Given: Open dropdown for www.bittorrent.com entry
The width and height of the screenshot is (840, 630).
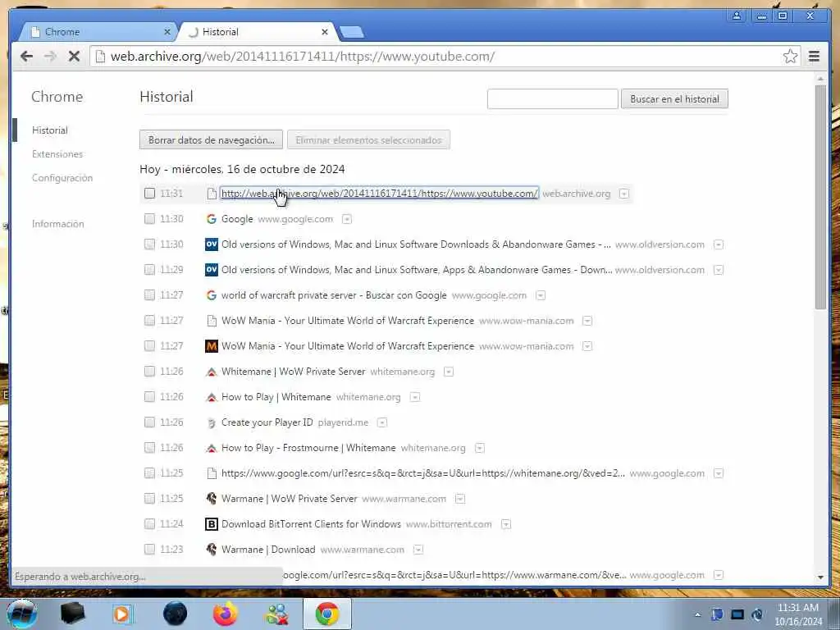Looking at the screenshot, I should (505, 524).
